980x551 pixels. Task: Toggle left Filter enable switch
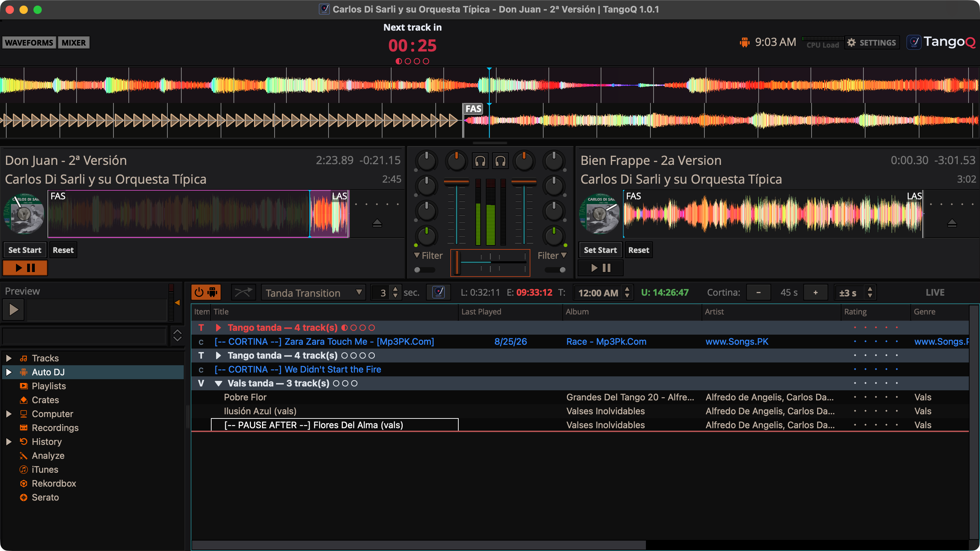click(424, 270)
